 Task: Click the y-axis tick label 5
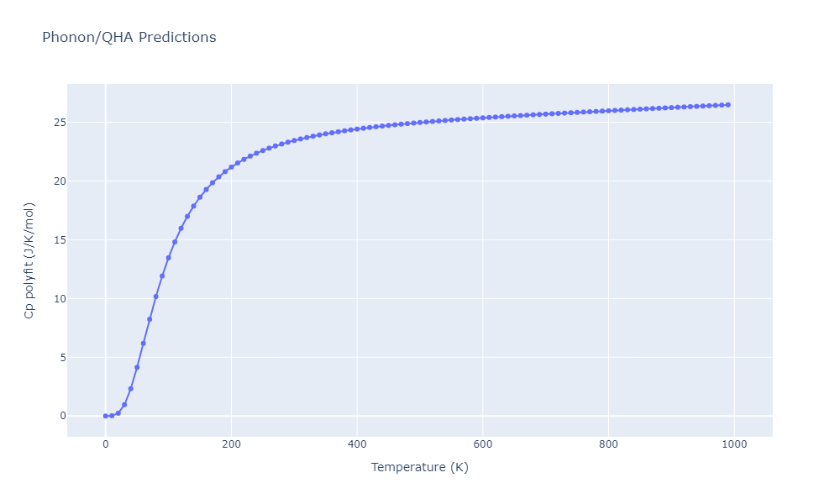click(x=63, y=357)
